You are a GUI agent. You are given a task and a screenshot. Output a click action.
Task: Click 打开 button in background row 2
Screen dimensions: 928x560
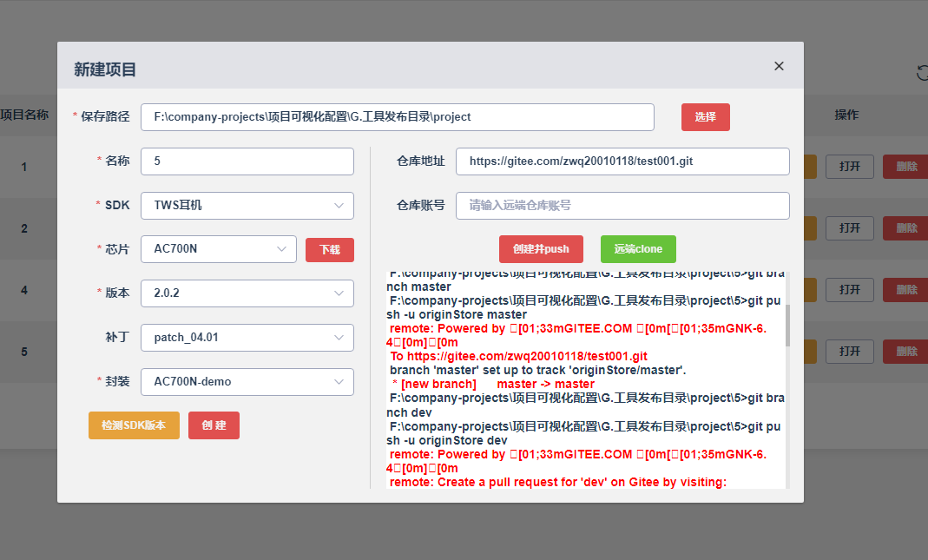[850, 228]
